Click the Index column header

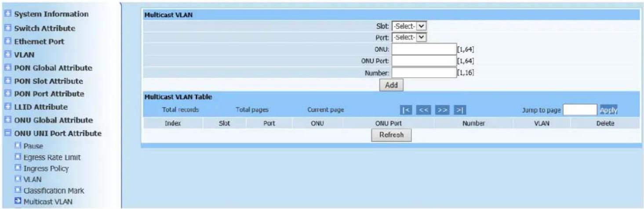click(173, 124)
